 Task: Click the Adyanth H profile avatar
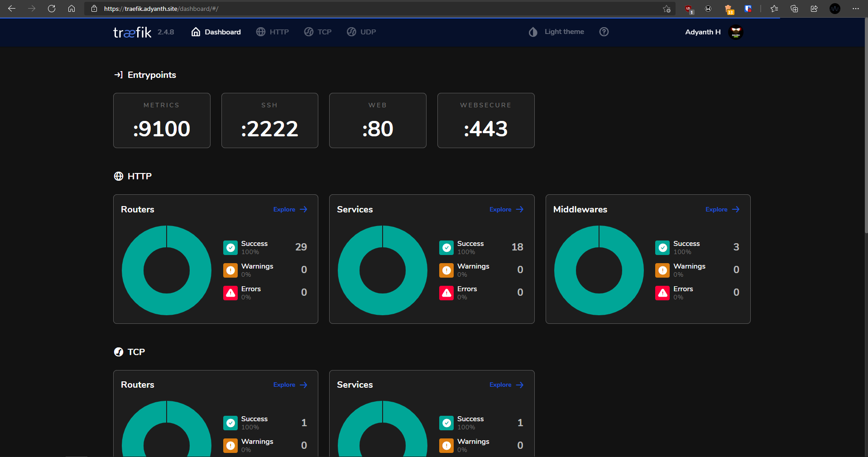tap(735, 32)
